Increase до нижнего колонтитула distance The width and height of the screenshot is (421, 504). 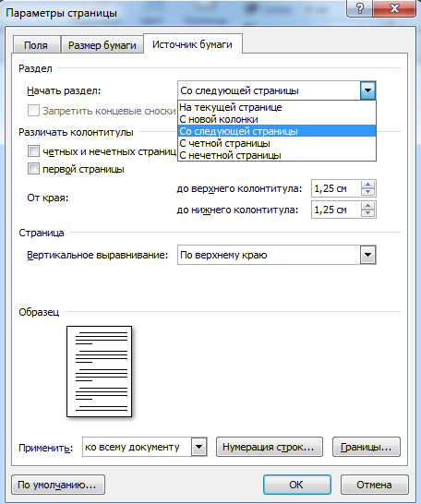[x=368, y=206]
